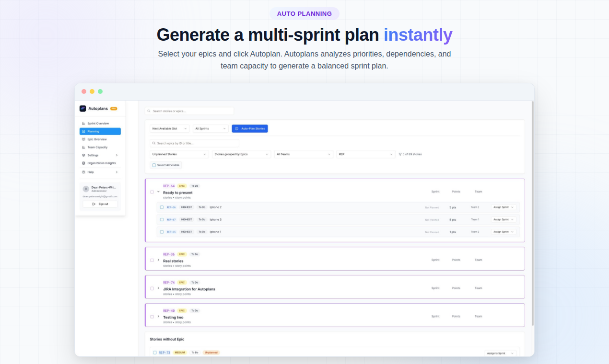
Task: Tick checkbox for story REP-65
Action: 162,232
